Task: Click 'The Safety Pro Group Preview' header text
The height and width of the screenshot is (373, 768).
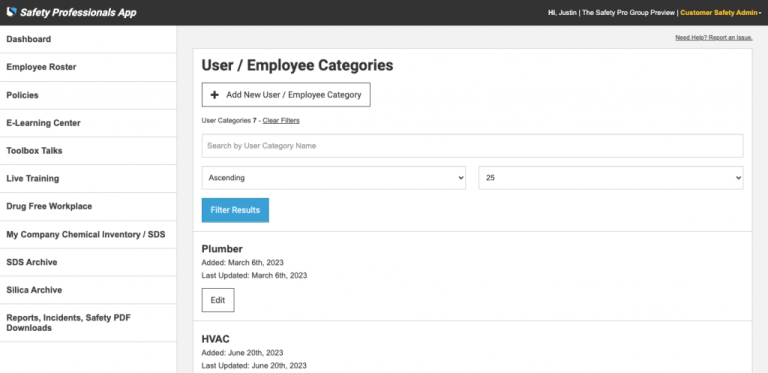Action: [628, 13]
